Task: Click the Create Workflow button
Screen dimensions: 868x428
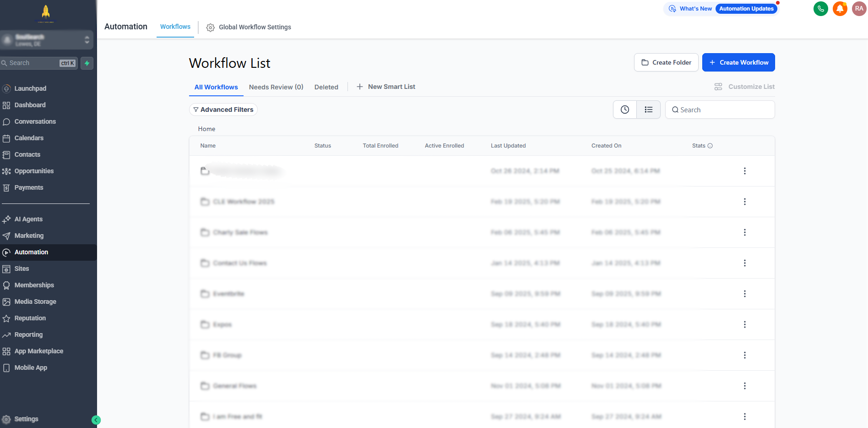Action: click(738, 62)
